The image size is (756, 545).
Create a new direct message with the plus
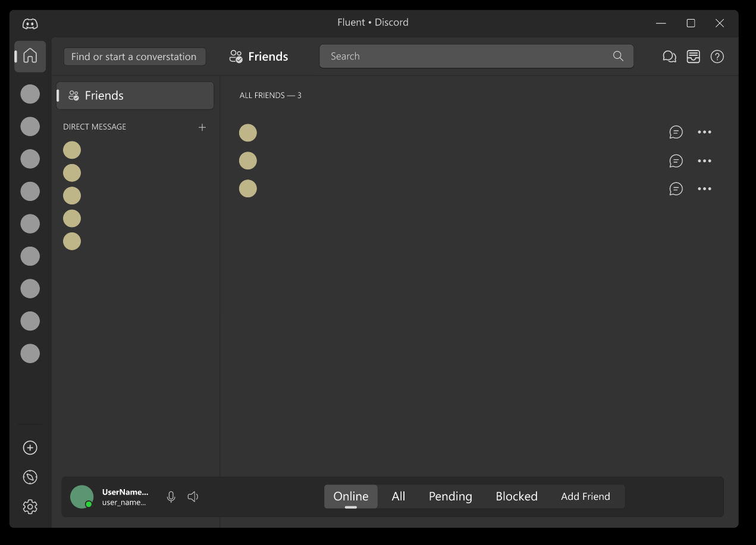pyautogui.click(x=202, y=127)
